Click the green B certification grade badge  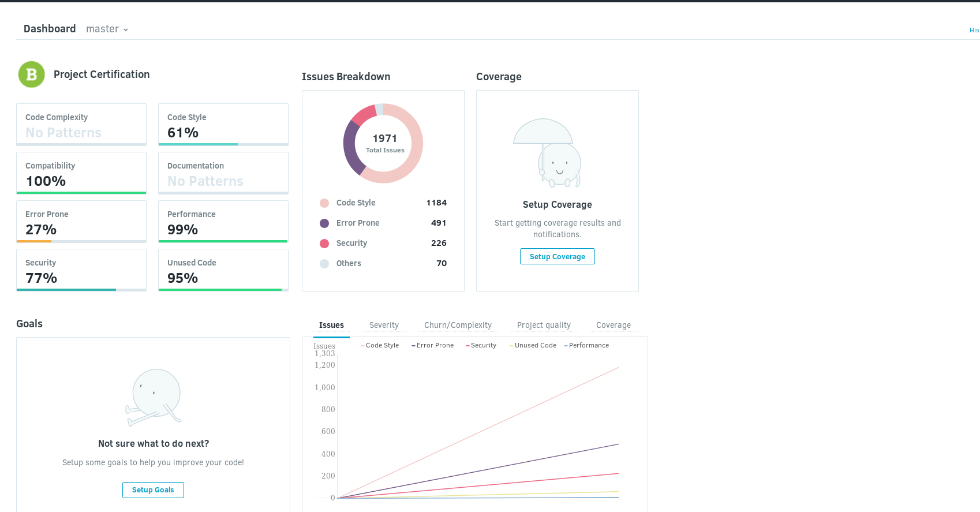click(x=32, y=74)
